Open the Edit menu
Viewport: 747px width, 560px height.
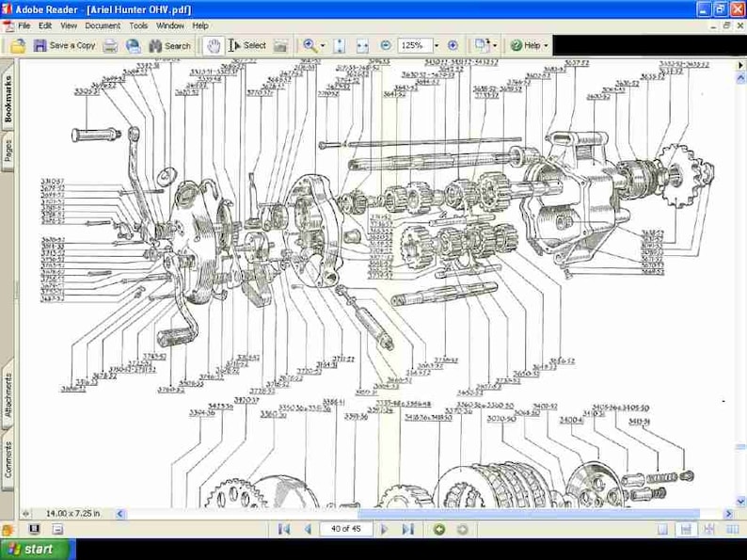pos(45,25)
